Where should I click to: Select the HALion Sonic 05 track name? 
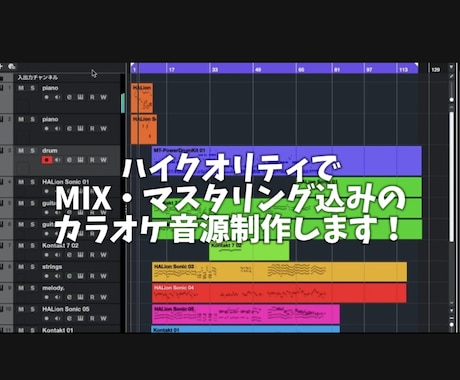pyautogui.click(x=66, y=309)
